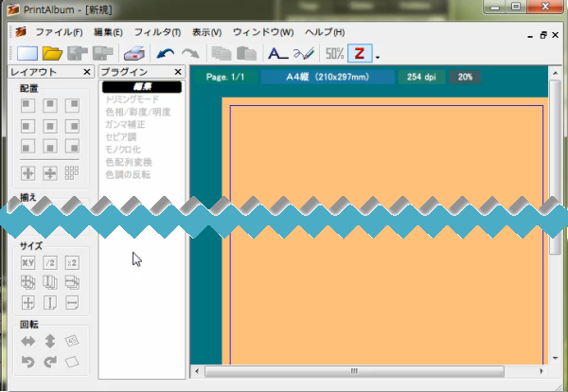Click the printer icon in toolbar
Viewport: 568px width, 392px height.
(x=134, y=54)
